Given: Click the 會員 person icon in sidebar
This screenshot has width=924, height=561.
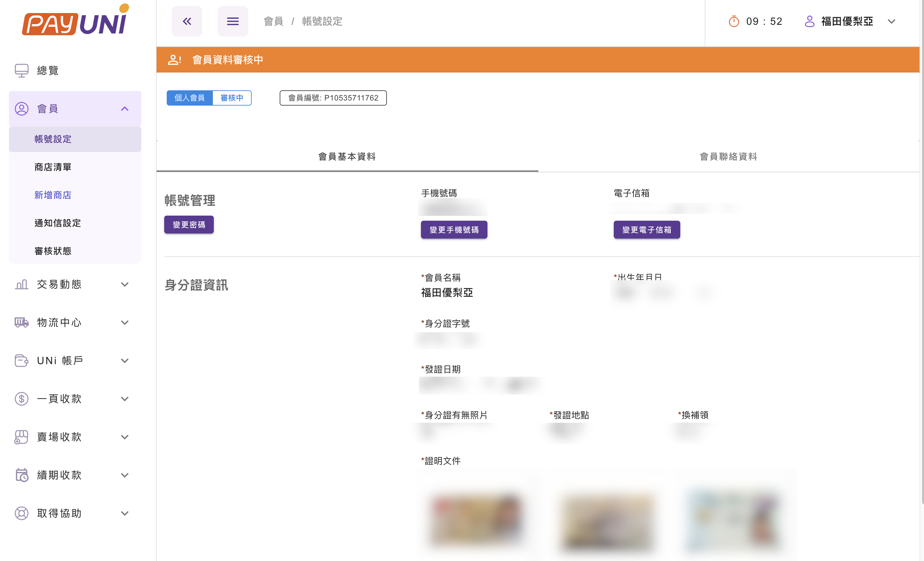Looking at the screenshot, I should tap(21, 109).
